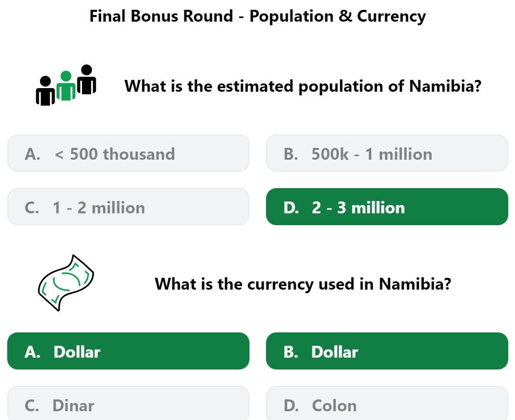The image size is (515, 420).
Task: Click the letter C. beside Dinar
Action: point(32,406)
